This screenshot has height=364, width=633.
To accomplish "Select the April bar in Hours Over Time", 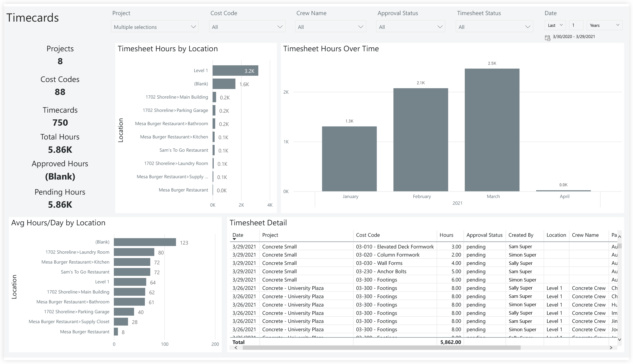I will click(x=563, y=191).
